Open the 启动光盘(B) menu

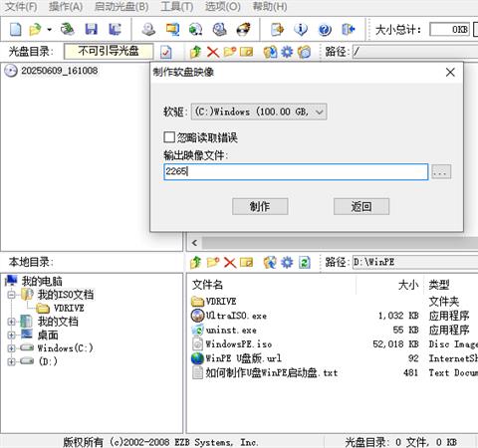pyautogui.click(x=121, y=7)
